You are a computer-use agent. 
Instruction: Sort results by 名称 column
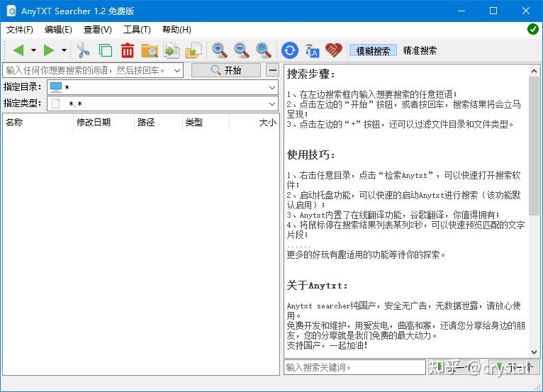pyautogui.click(x=38, y=122)
